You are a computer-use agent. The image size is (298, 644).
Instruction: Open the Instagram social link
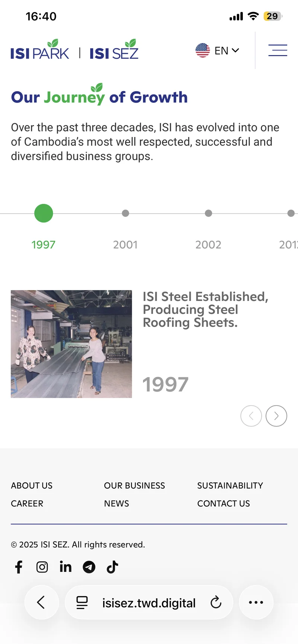42,567
